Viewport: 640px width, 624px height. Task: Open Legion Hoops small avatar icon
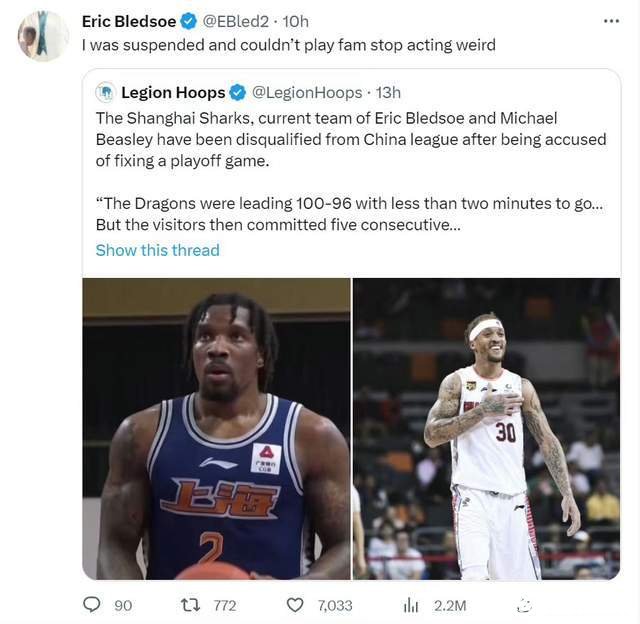pos(106,92)
